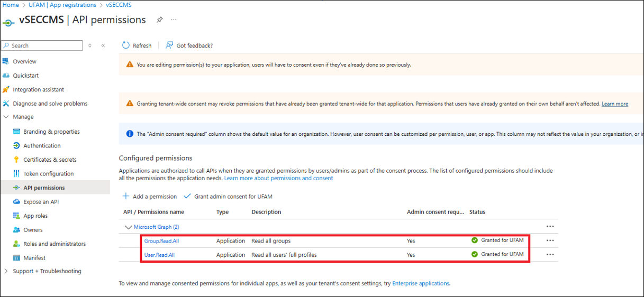Click the Roles and administrators icon
This screenshot has width=644, height=297.
pyautogui.click(x=16, y=244)
